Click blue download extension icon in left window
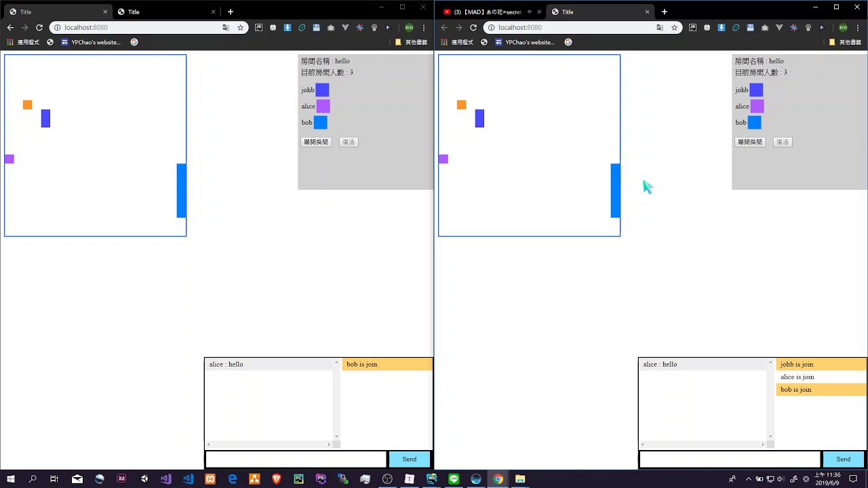The image size is (868, 488). click(x=288, y=28)
